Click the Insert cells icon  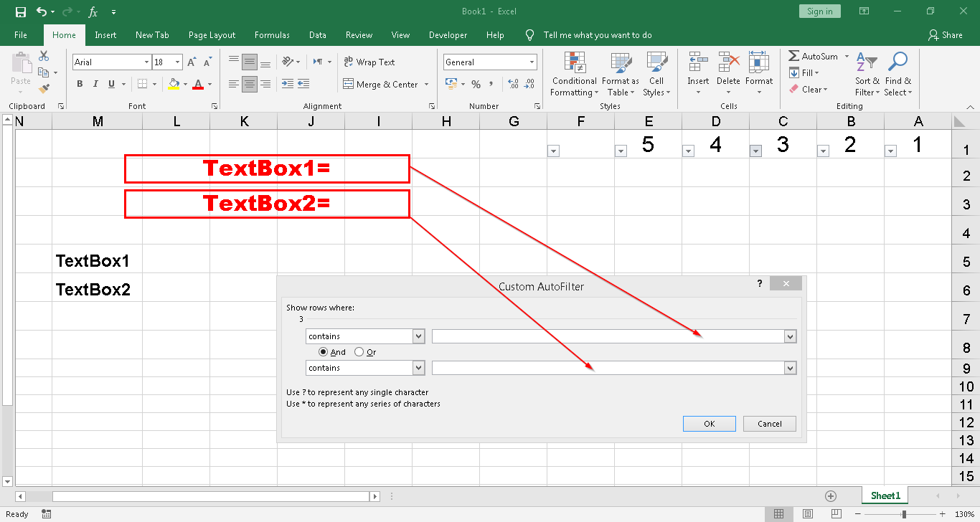click(x=698, y=62)
